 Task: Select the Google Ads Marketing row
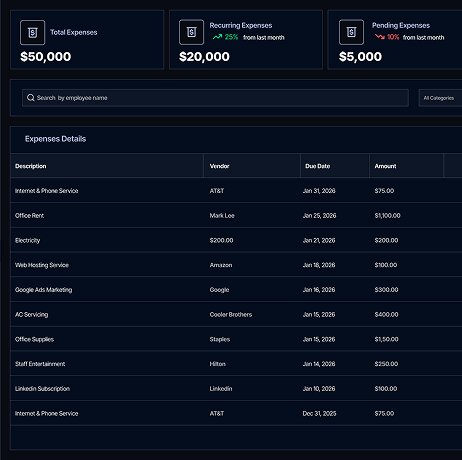(x=236, y=289)
